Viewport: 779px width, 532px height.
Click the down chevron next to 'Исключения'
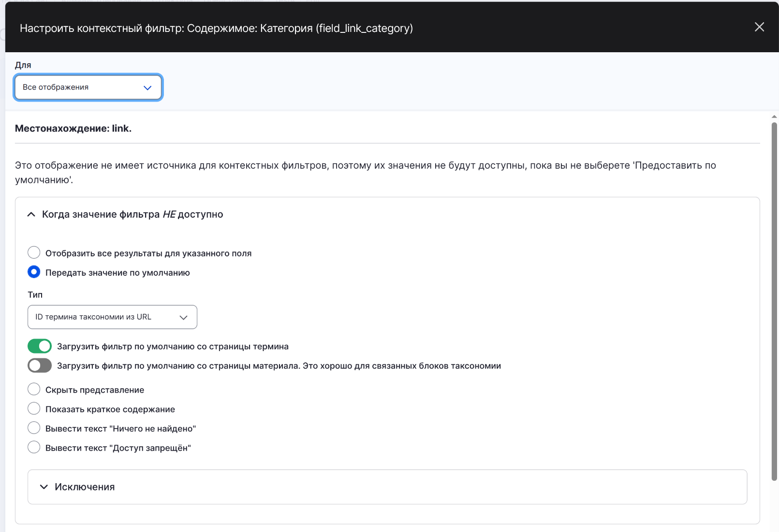point(44,487)
